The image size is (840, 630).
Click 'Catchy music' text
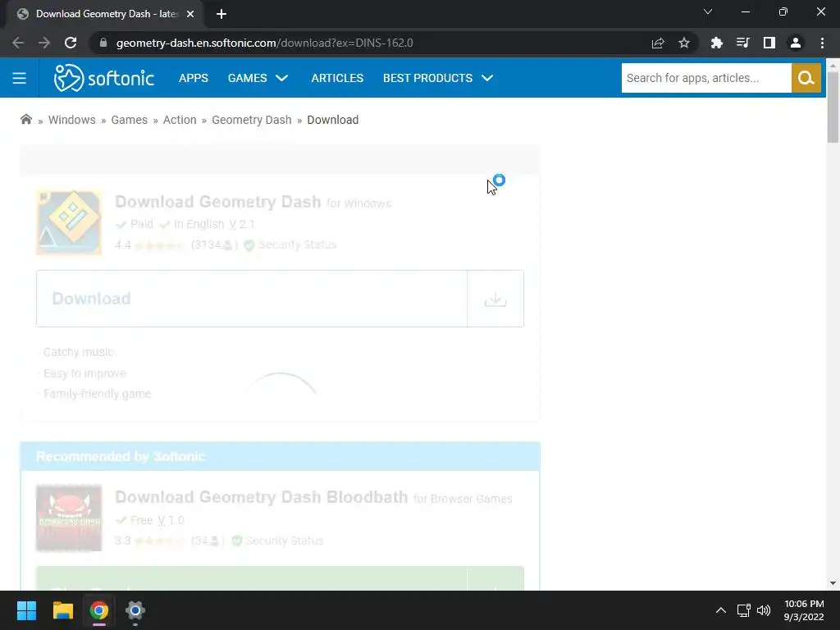[79, 352]
